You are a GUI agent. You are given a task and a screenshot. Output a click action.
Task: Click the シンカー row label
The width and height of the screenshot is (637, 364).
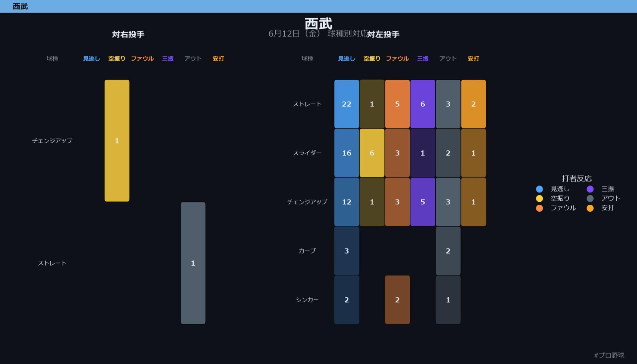click(x=307, y=300)
